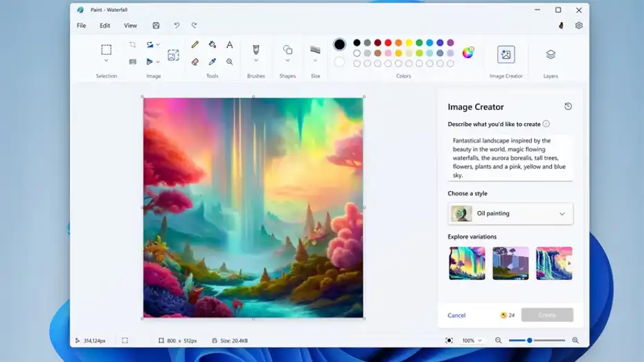Viewport: 644px width, 362px height.
Task: Click the fit to window icon in status bar
Action: [449, 341]
